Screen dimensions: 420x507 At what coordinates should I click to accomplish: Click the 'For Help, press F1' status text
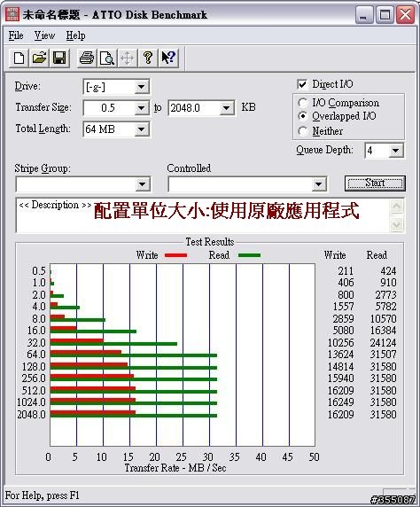(x=43, y=495)
